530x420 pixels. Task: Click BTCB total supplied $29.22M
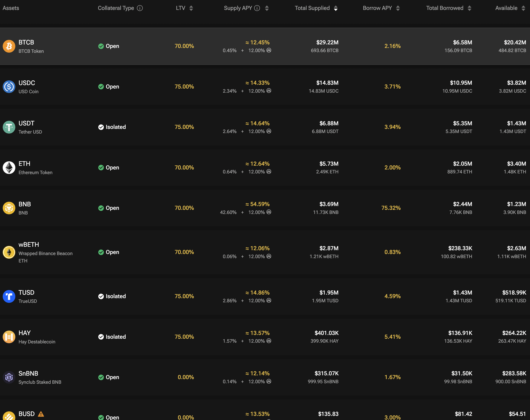point(327,42)
